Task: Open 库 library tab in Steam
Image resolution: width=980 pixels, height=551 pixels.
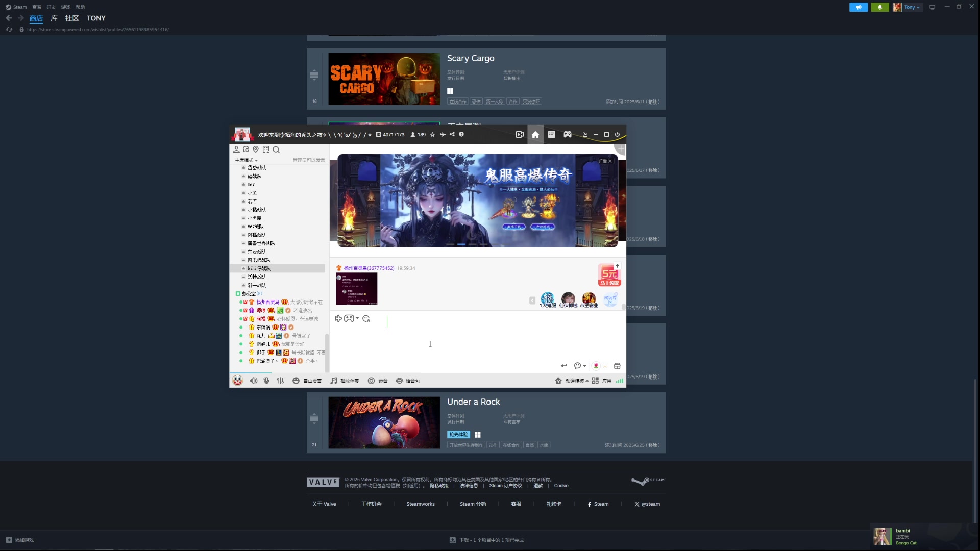Action: click(54, 18)
